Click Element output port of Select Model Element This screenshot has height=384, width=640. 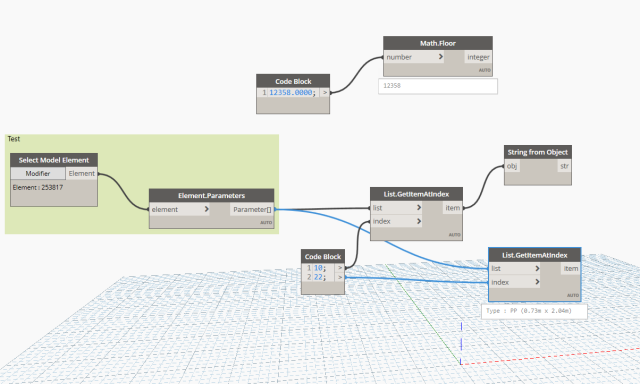pyautogui.click(x=82, y=173)
